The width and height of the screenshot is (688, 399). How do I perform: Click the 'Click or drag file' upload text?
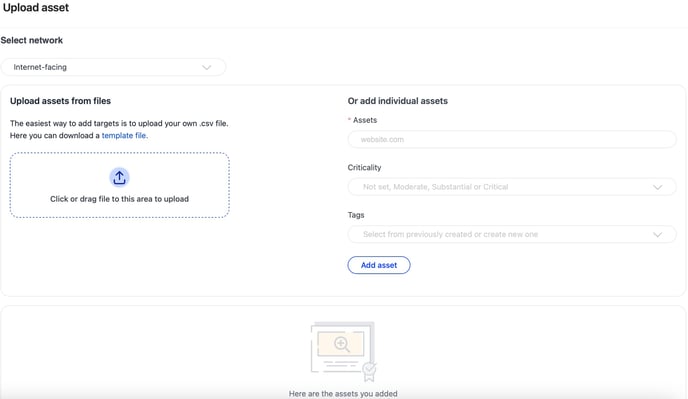[119, 199]
